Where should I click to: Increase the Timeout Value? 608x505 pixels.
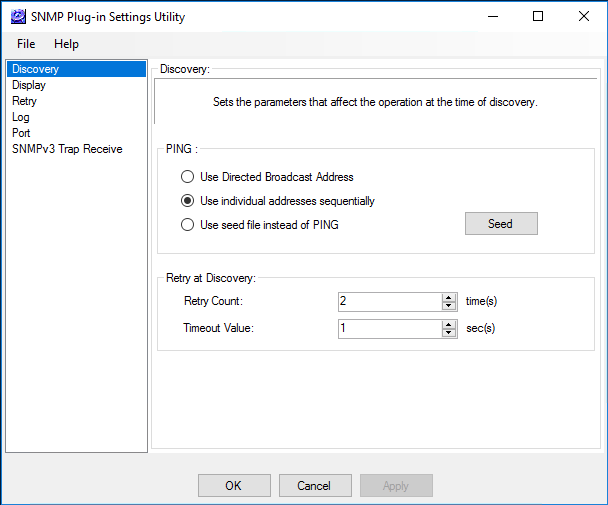pyautogui.click(x=449, y=324)
